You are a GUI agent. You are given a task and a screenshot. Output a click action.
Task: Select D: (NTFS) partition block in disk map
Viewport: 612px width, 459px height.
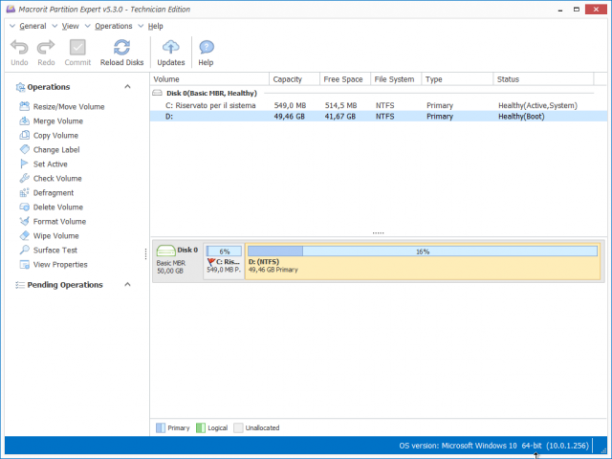(x=423, y=261)
